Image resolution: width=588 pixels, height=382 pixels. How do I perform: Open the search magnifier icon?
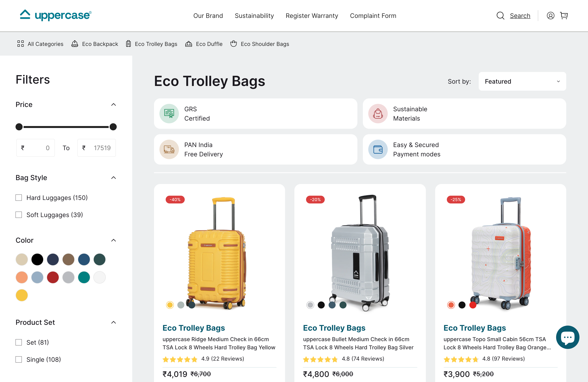point(500,16)
